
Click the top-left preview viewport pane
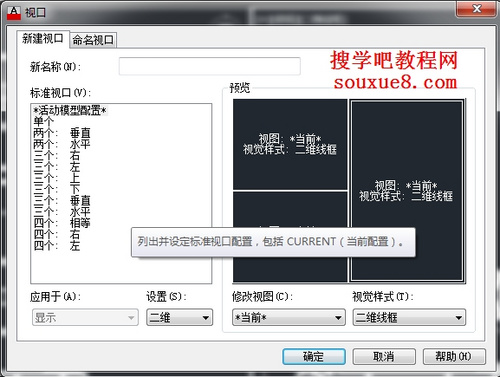point(290,144)
